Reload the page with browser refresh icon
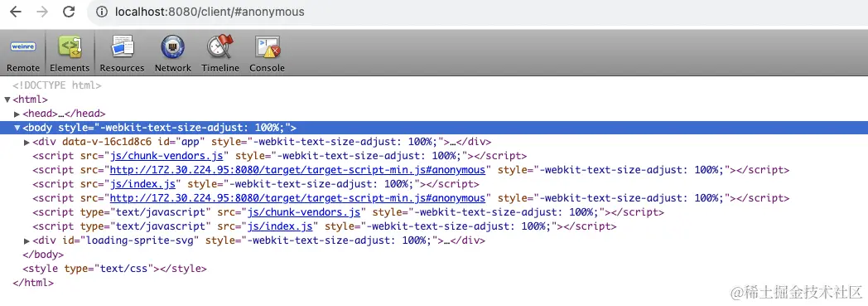The image size is (868, 306). click(69, 12)
